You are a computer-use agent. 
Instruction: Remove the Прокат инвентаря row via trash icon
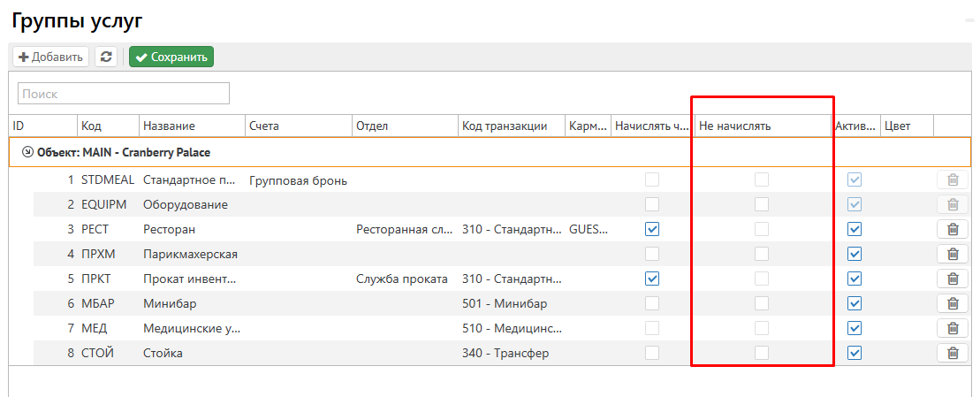(x=953, y=279)
